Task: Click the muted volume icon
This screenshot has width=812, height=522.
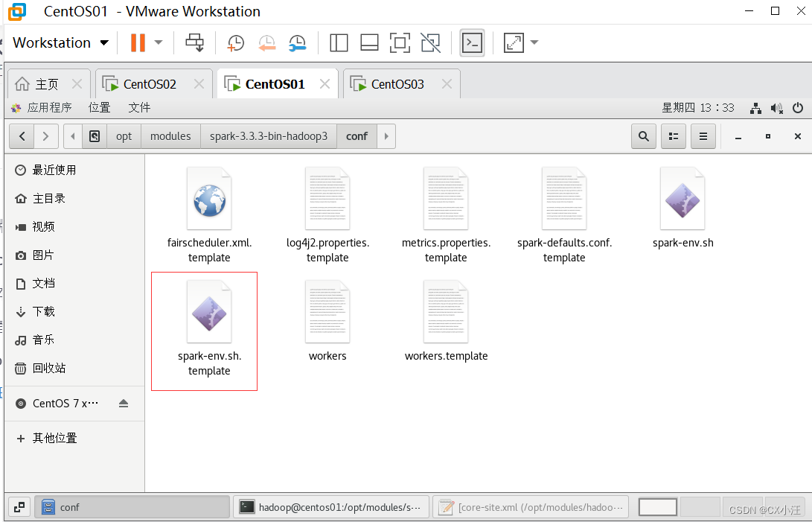Action: pos(776,108)
